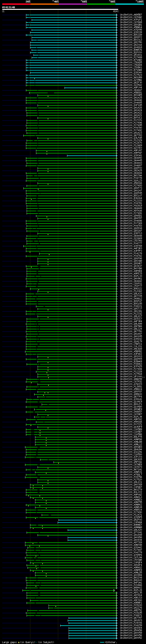
Task: Select label UniRef100_A7QYH5
Action: pos(131,30)
